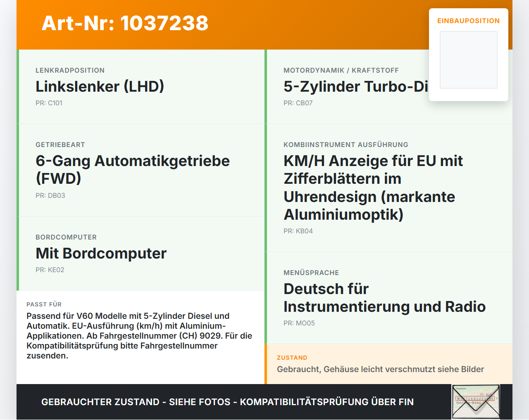529x420 pixels.
Task: Select the BORDCOMPUTER label
Action: tap(66, 237)
